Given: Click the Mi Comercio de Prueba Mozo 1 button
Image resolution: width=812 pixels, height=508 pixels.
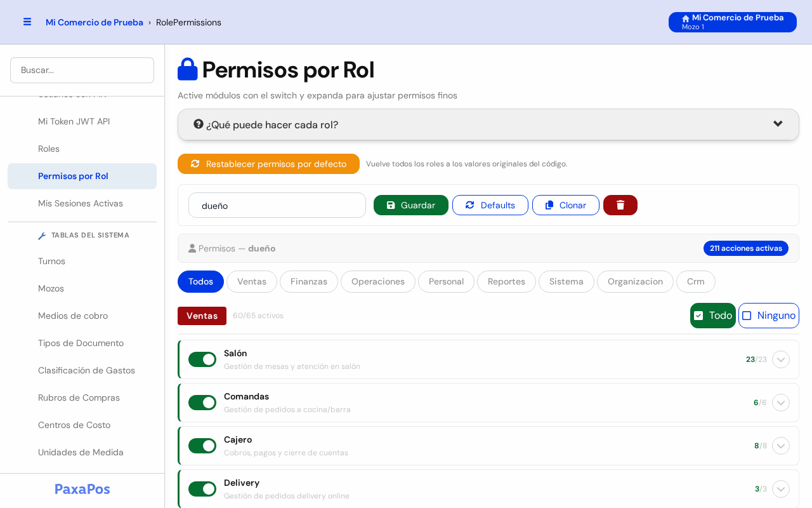Looking at the screenshot, I should 733,22.
